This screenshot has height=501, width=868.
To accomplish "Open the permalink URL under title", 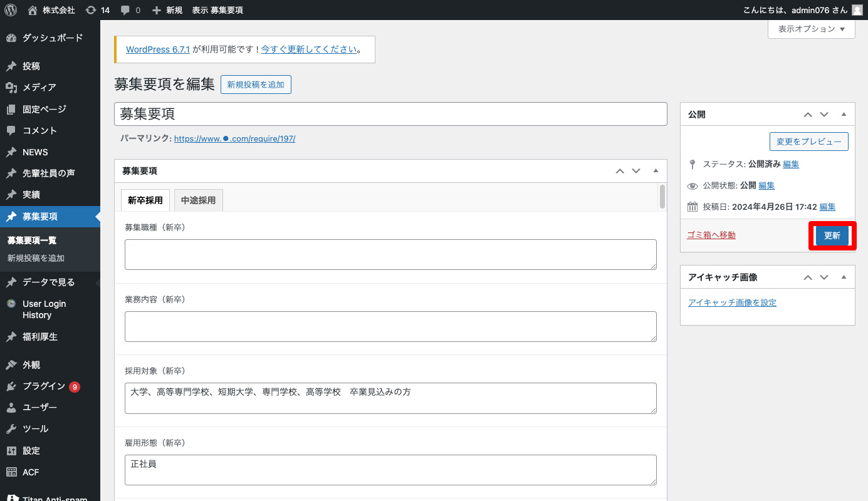I will [234, 139].
